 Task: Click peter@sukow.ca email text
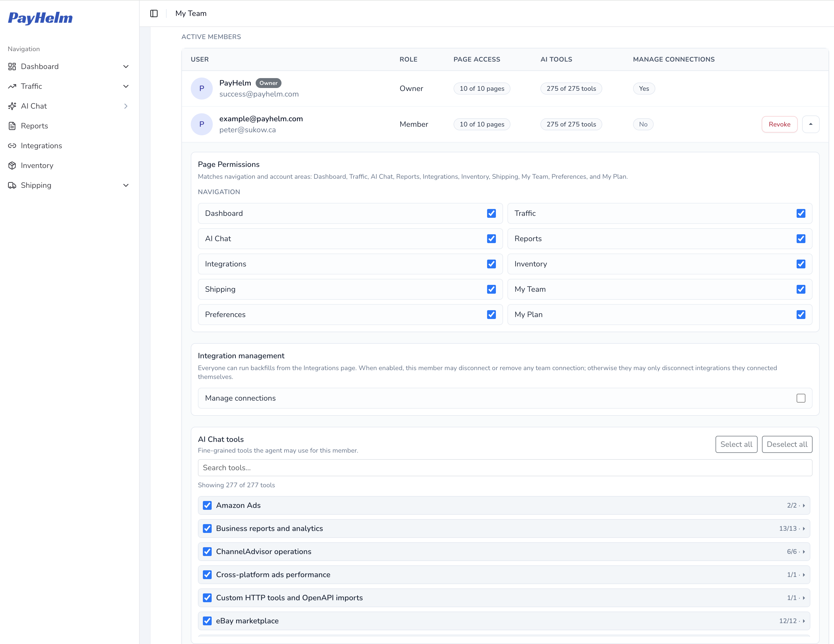(247, 130)
